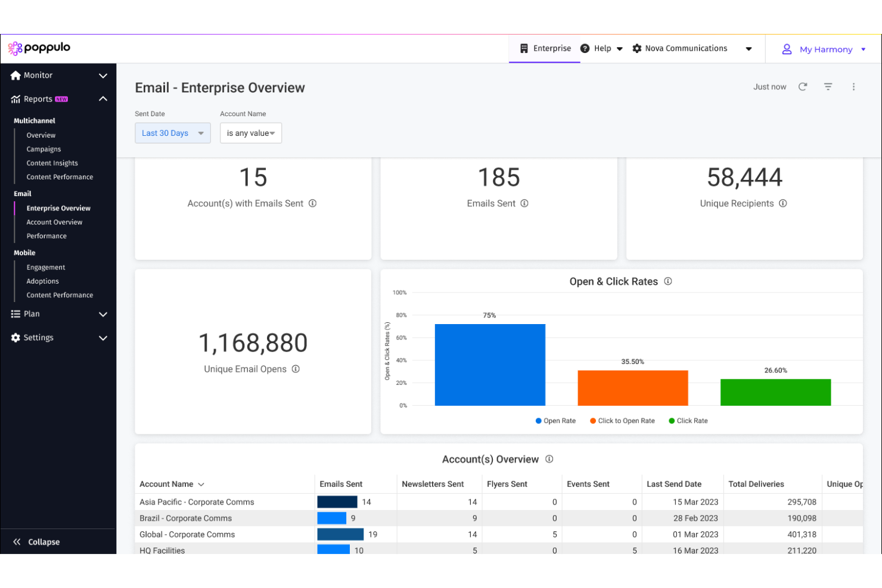This screenshot has width=882, height=588.
Task: Click the Brazil - Corporate Comms row
Action: [499, 518]
